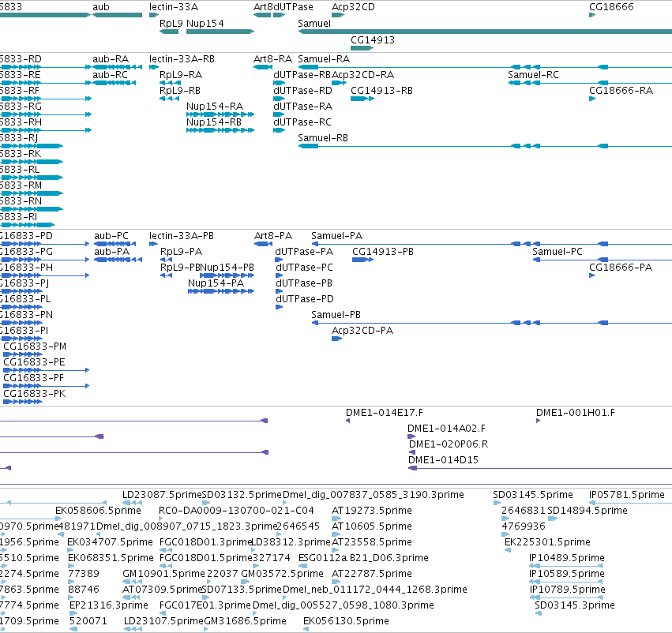This screenshot has height=633, width=672.
Task: Click the CG18666 gene label
Action: coord(611,7)
